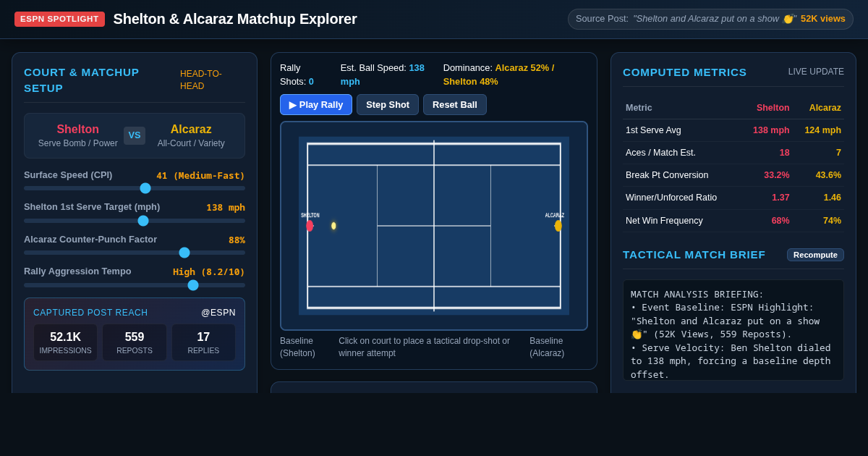Click the Metric column header

(x=639, y=108)
